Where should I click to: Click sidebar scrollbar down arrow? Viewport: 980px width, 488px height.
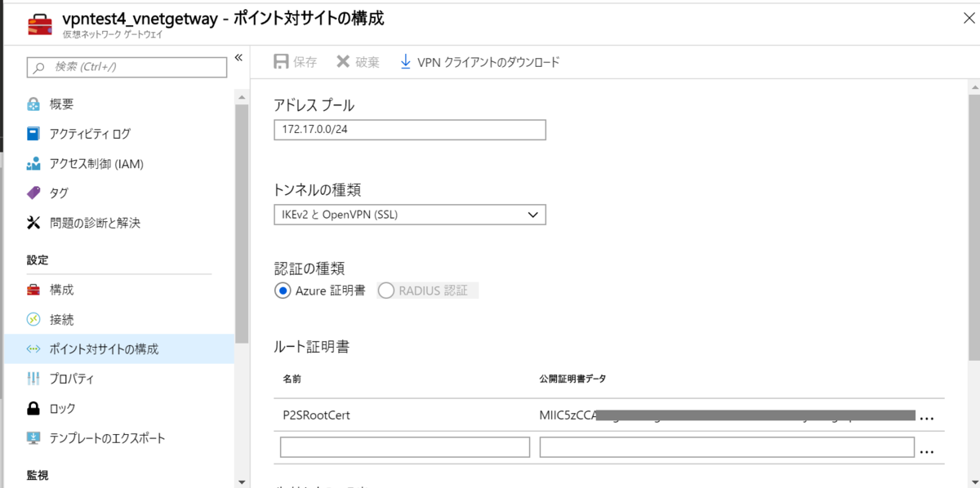click(241, 481)
